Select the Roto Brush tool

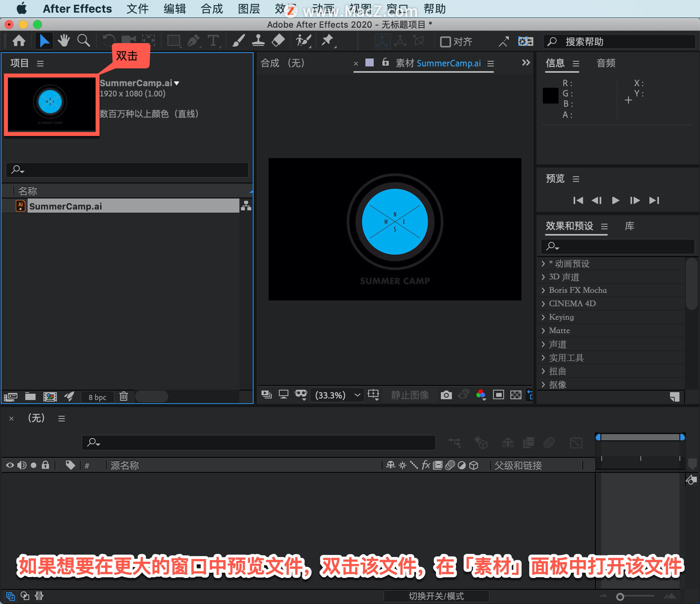click(303, 41)
